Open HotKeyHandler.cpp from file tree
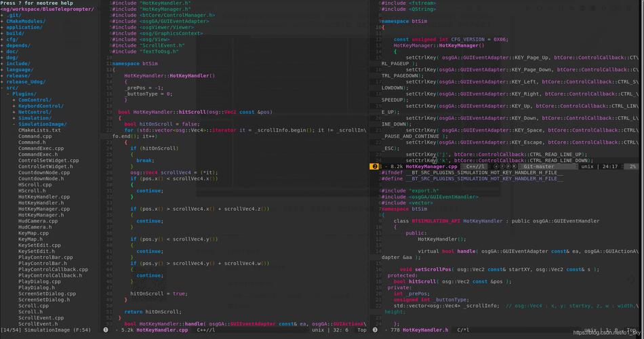Viewport: 644px width, 339px height. (44, 197)
